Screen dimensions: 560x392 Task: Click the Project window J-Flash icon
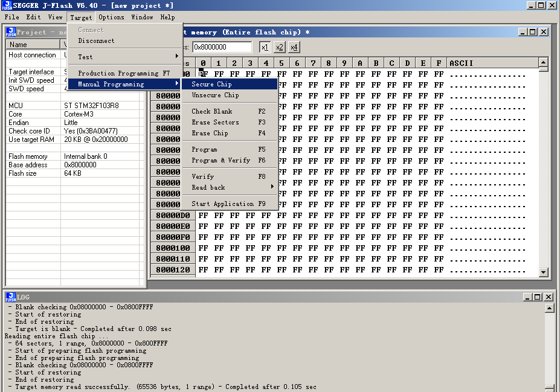(11, 32)
